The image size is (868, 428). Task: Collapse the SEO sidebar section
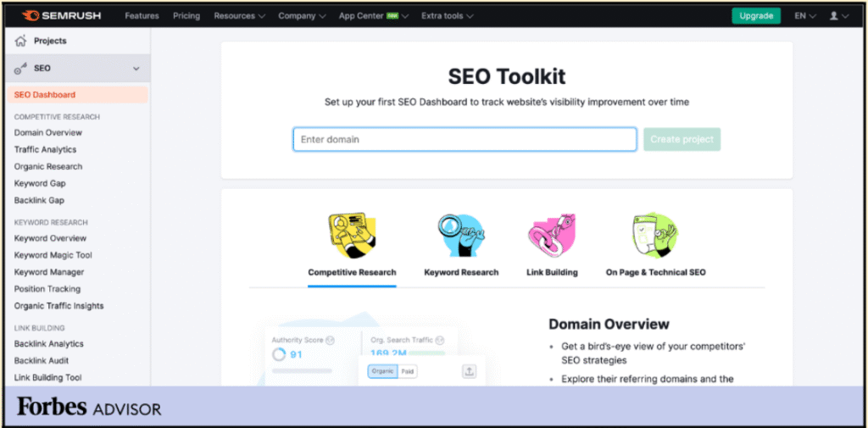136,69
